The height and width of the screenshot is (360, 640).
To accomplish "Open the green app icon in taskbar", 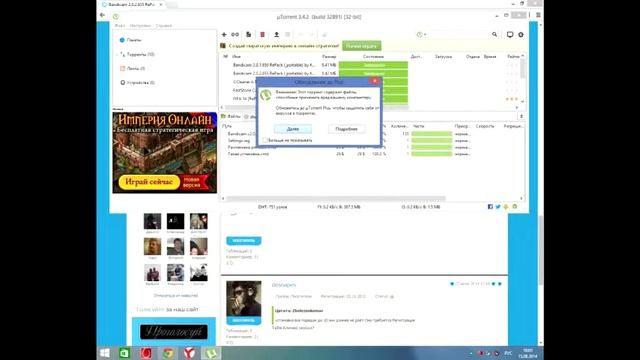I will coord(124,353).
